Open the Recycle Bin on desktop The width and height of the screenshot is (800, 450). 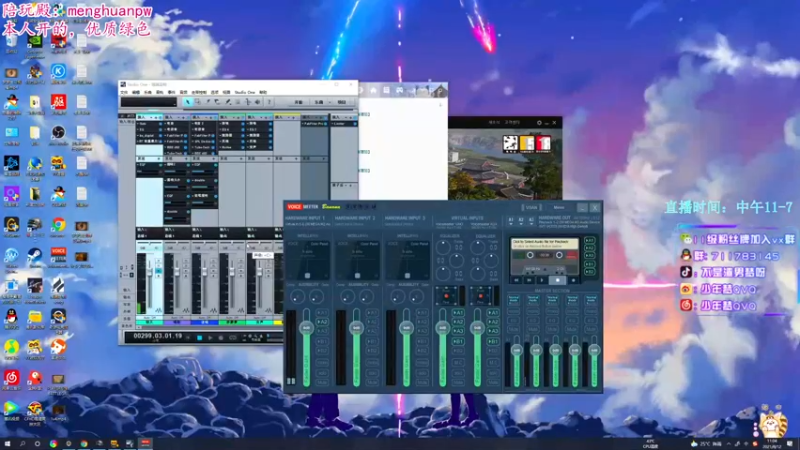pos(11,42)
